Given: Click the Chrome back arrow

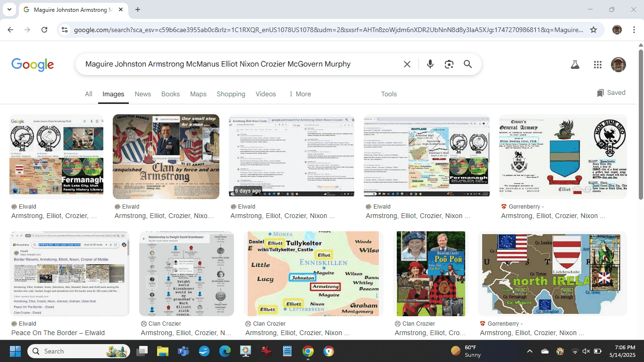Looking at the screenshot, I should 10,30.
